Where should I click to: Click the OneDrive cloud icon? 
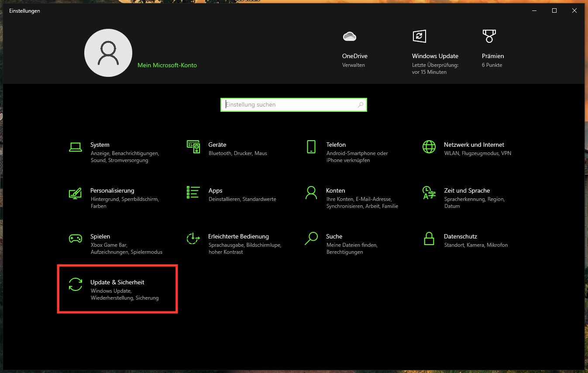(x=350, y=36)
